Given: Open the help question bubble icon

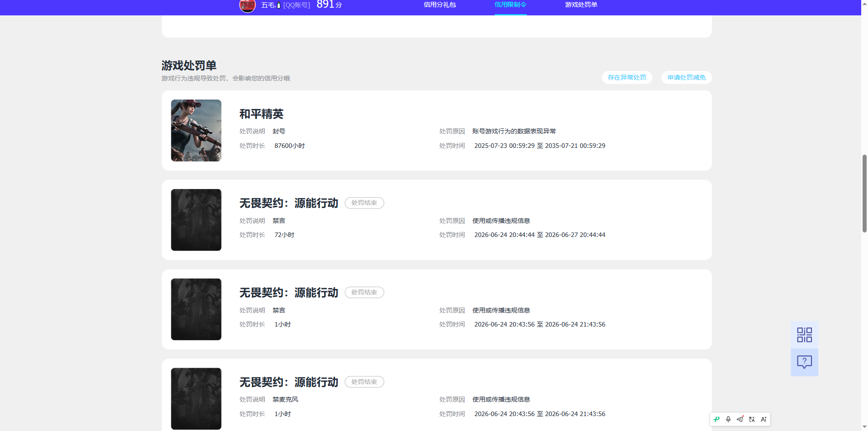Looking at the screenshot, I should [804, 362].
